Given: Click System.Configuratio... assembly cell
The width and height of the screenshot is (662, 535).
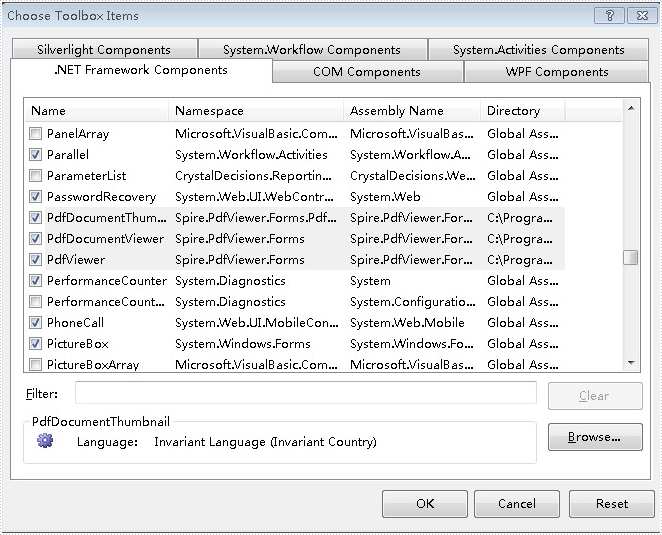Looking at the screenshot, I should pyautogui.click(x=413, y=301).
